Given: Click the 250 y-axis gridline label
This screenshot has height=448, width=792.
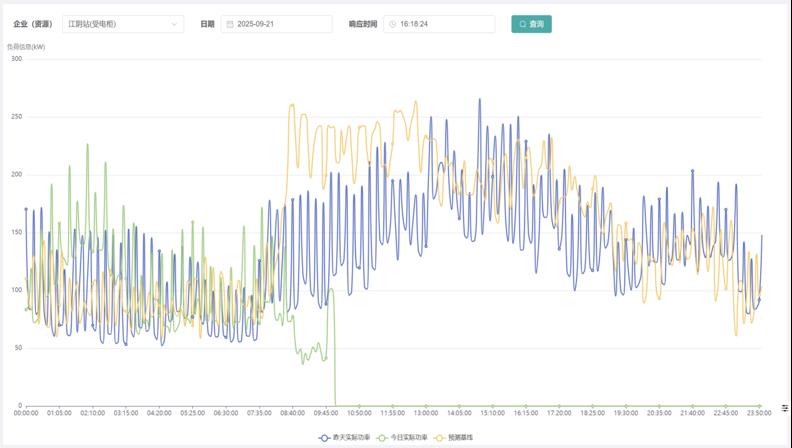Looking at the screenshot, I should tap(16, 117).
